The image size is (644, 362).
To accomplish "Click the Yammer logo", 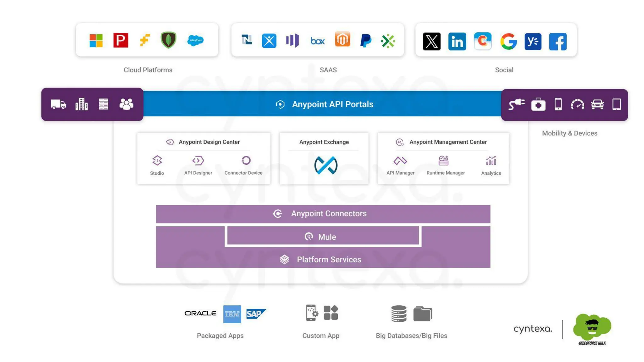I will (533, 41).
